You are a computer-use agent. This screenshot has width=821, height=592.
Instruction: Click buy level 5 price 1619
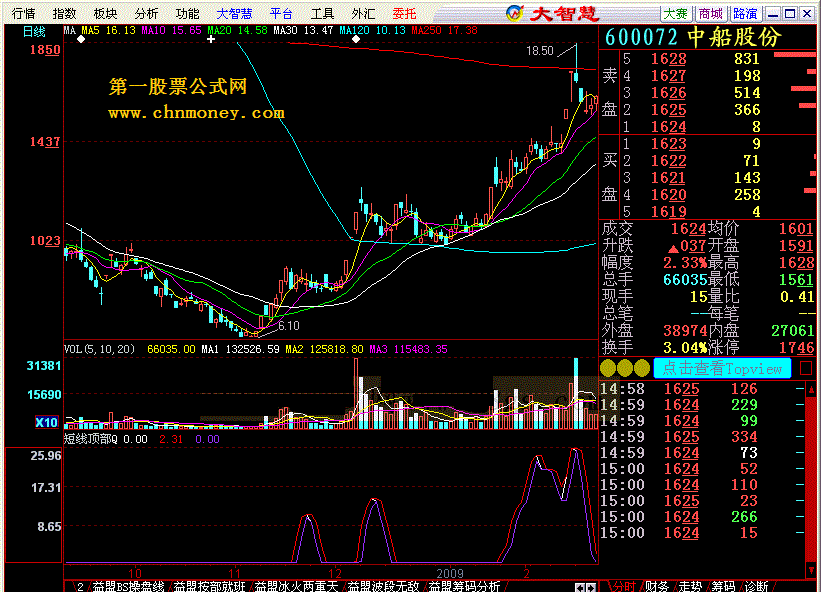(x=669, y=211)
